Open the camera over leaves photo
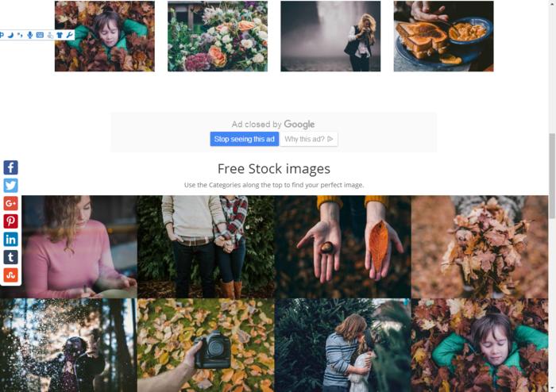The height and width of the screenshot is (392, 556). click(206, 345)
